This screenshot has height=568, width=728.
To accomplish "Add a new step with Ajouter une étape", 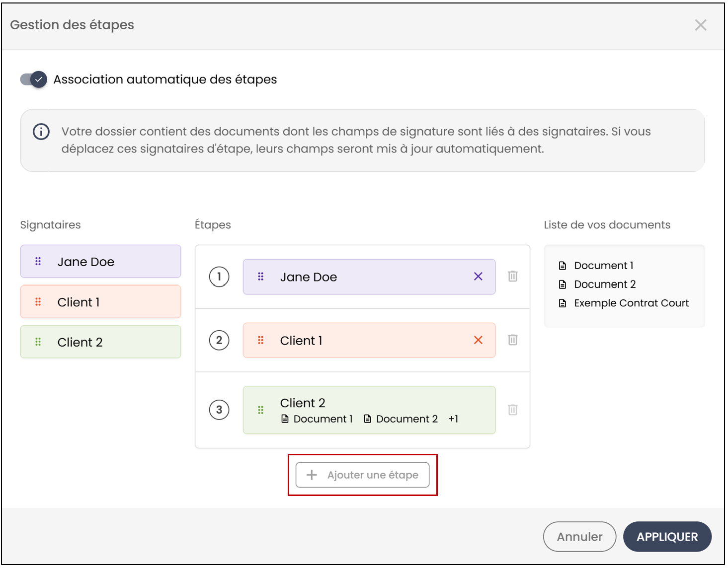I will pos(363,475).
